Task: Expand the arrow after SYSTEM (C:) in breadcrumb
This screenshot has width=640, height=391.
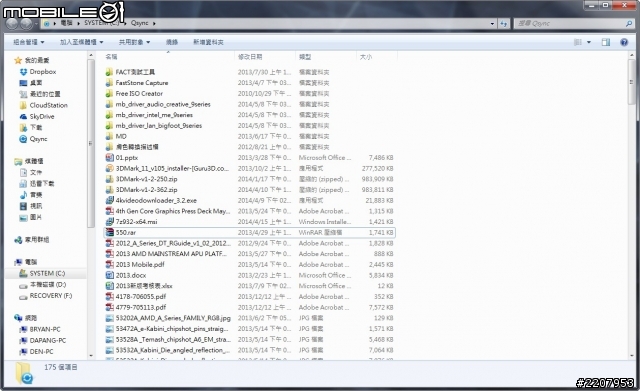Action: (x=126, y=24)
